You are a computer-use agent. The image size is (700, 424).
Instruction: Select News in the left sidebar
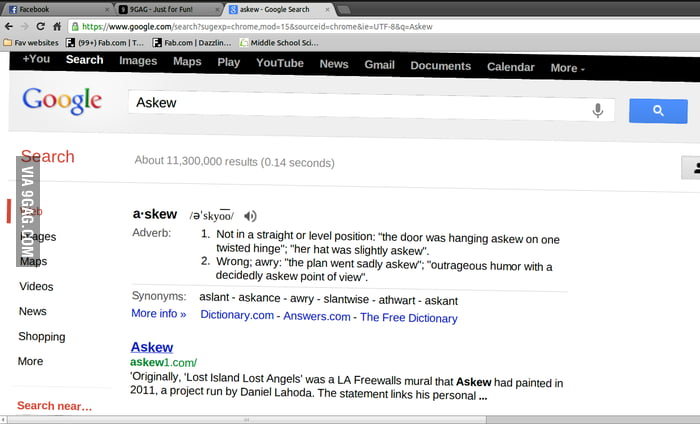33,312
